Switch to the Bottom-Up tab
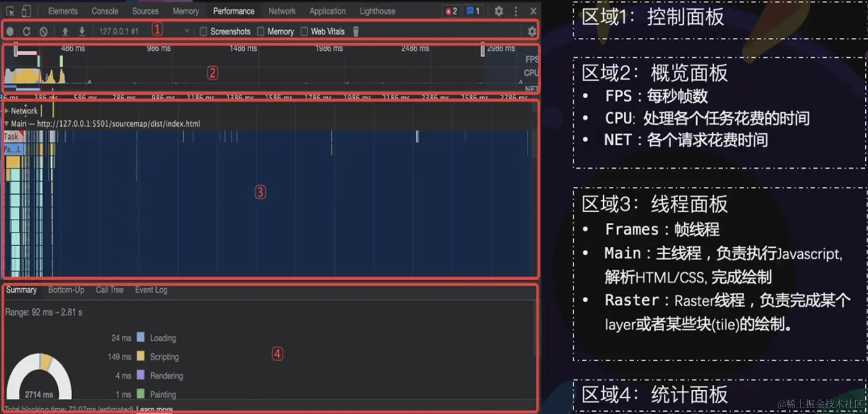 tap(66, 290)
